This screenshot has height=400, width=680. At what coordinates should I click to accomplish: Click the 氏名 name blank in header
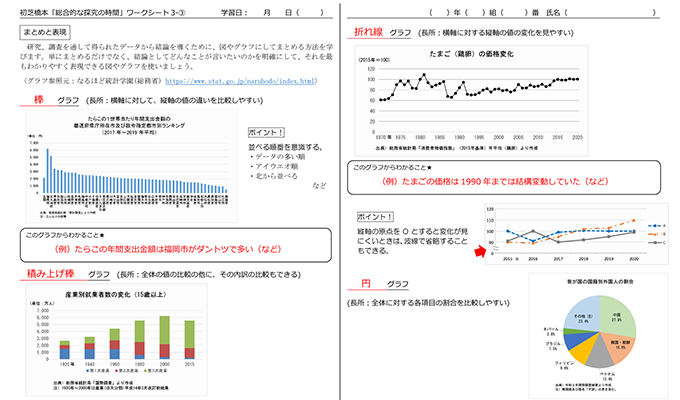tap(611, 13)
